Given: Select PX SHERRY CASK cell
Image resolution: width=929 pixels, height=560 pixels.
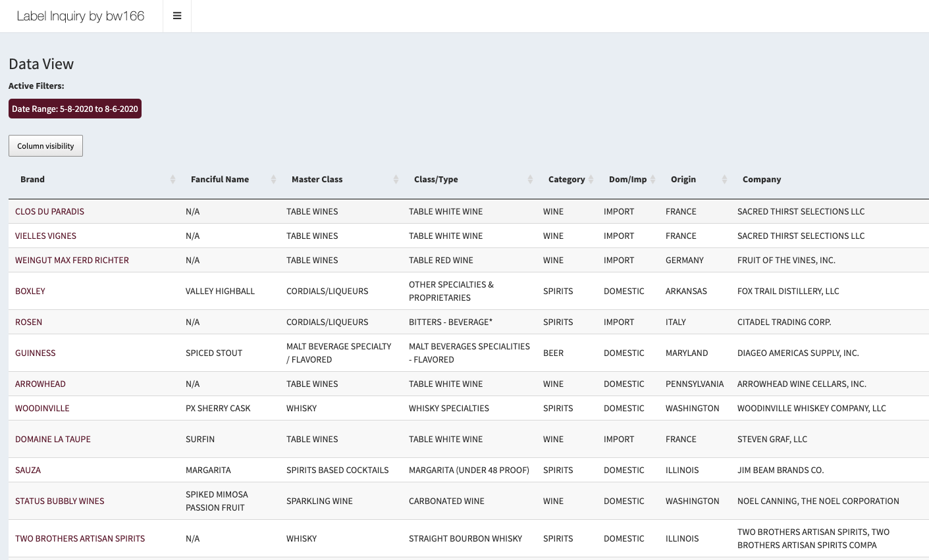Looking at the screenshot, I should [x=218, y=408].
